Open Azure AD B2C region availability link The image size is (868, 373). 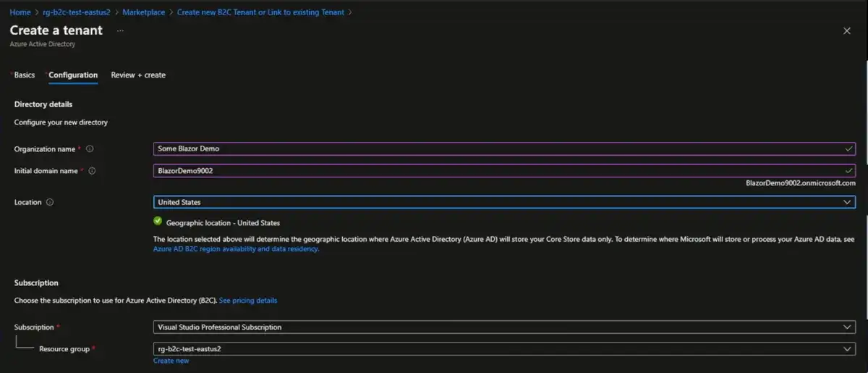(236, 249)
